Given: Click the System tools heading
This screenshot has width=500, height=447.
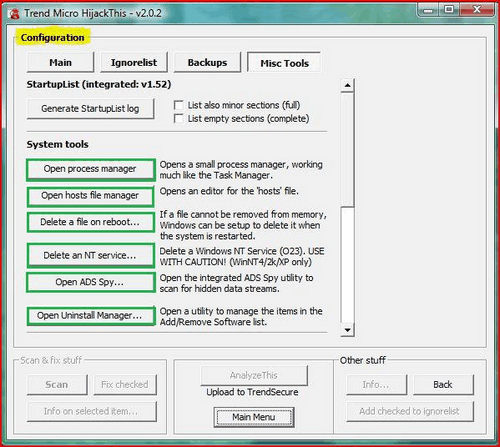Looking at the screenshot, I should point(58,144).
